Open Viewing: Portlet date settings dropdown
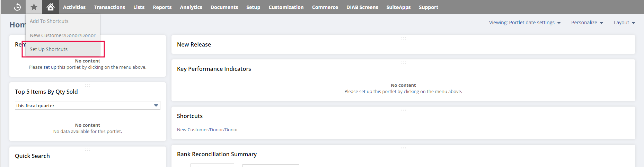The image size is (644, 167). click(x=524, y=23)
